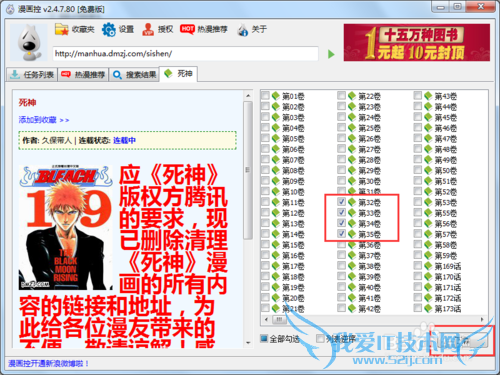
Task: Minimize the 漫画控 window
Action: pos(441,7)
